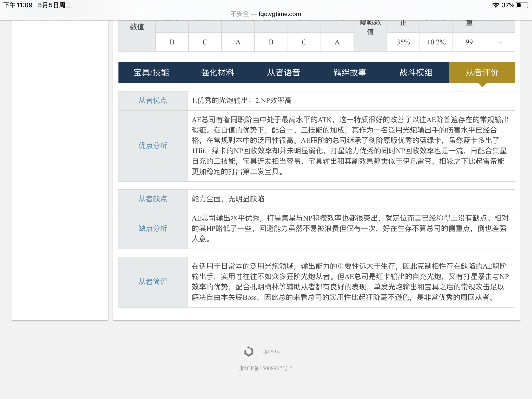532x399 pixels.
Task: Click the 从者简评 row label
Action: [x=153, y=282]
